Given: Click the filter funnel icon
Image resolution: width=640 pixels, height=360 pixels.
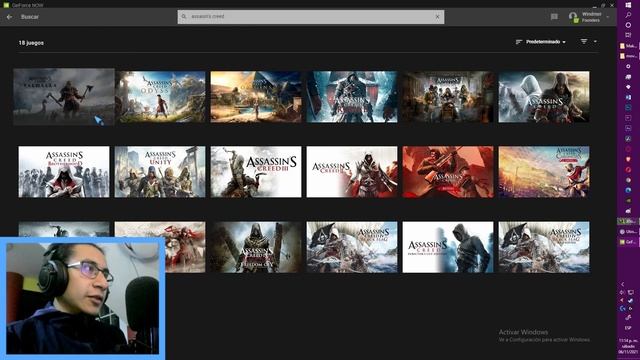Looking at the screenshot, I should tap(584, 42).
